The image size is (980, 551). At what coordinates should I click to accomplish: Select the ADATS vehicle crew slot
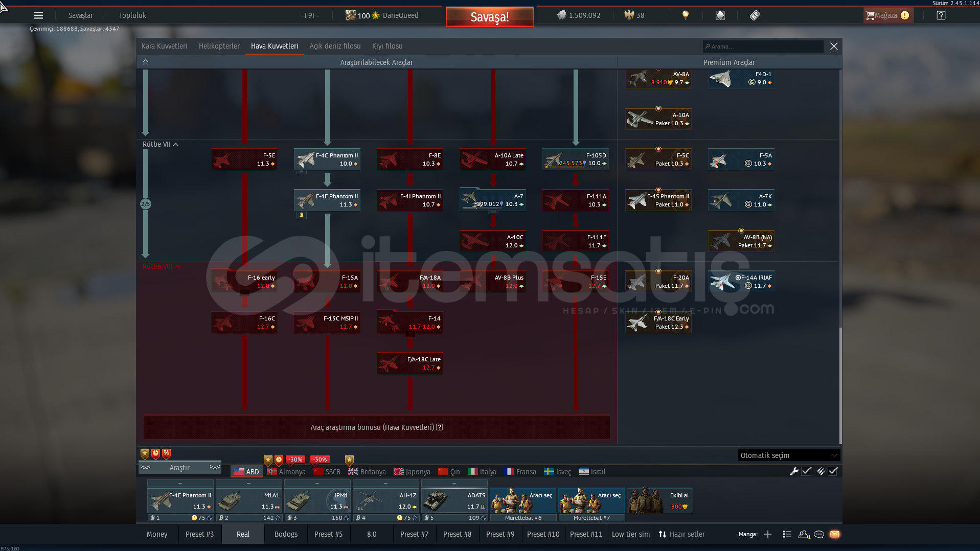coord(454,500)
